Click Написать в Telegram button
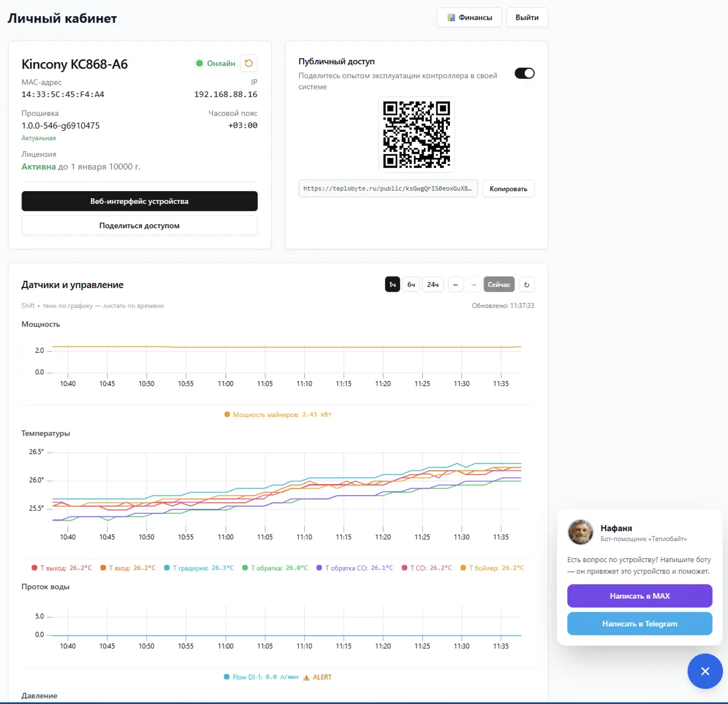This screenshot has height=704, width=728. coord(640,624)
